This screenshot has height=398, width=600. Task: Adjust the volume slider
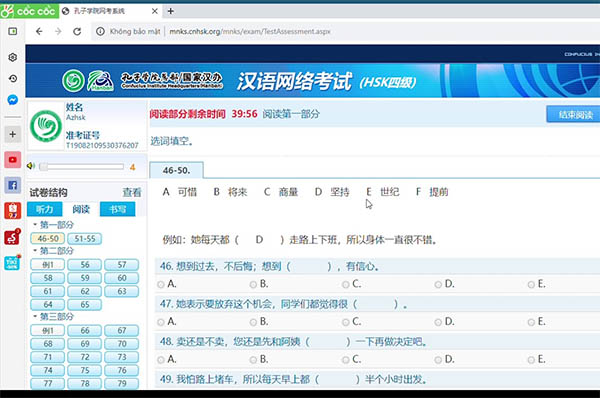(81, 166)
